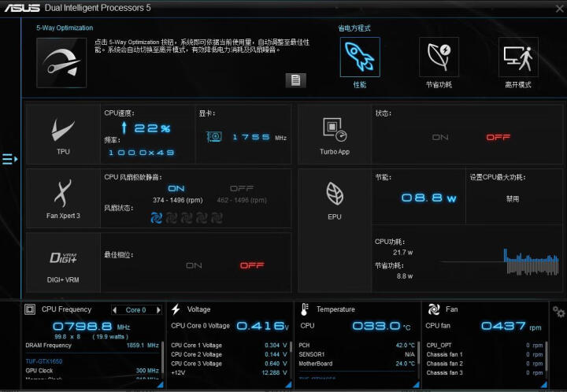Open the TPU module
This screenshot has height=392, width=567.
63,135
